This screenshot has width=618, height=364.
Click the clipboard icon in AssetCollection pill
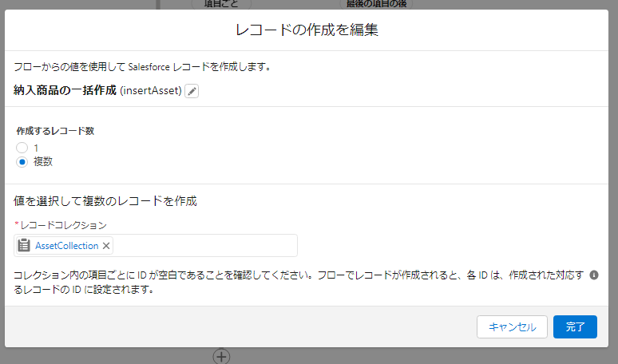pyautogui.click(x=24, y=245)
